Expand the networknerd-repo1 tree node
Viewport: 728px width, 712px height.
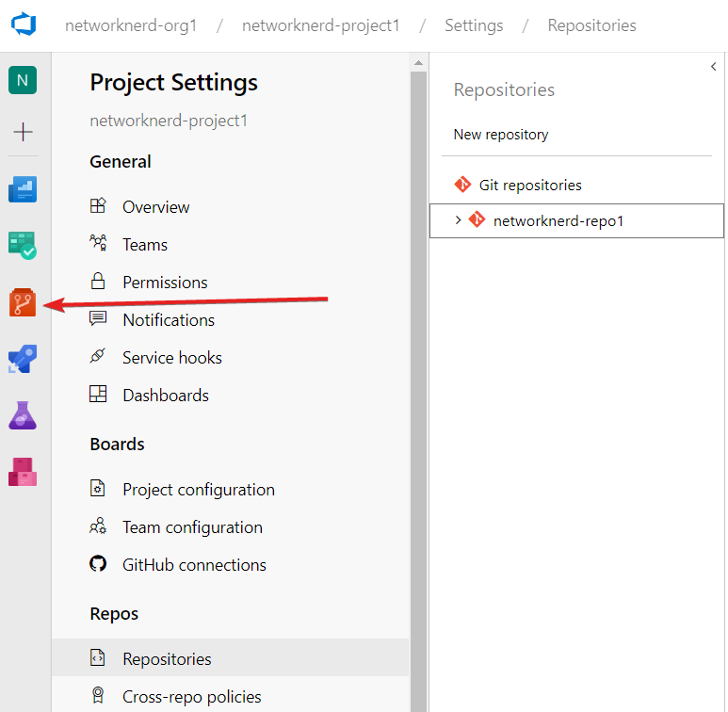click(459, 220)
